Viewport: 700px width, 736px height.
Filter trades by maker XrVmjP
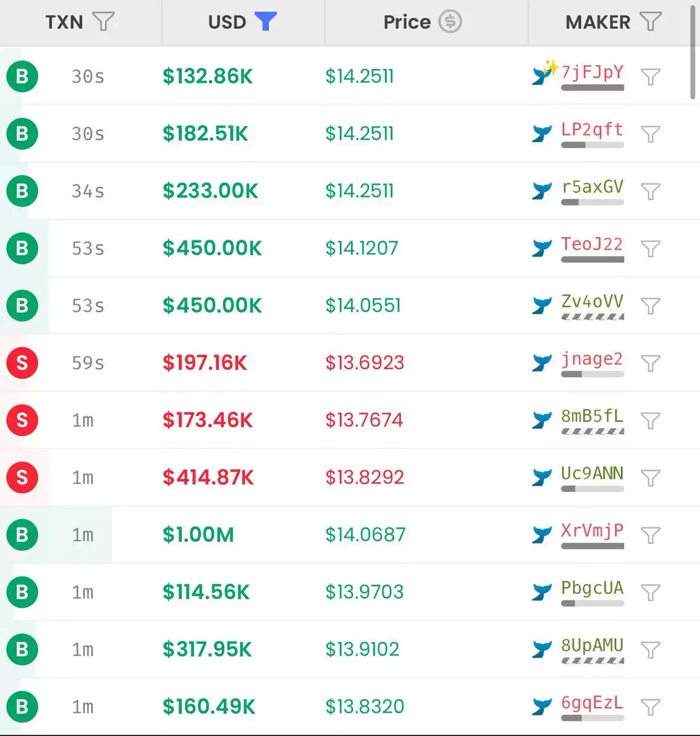650,535
